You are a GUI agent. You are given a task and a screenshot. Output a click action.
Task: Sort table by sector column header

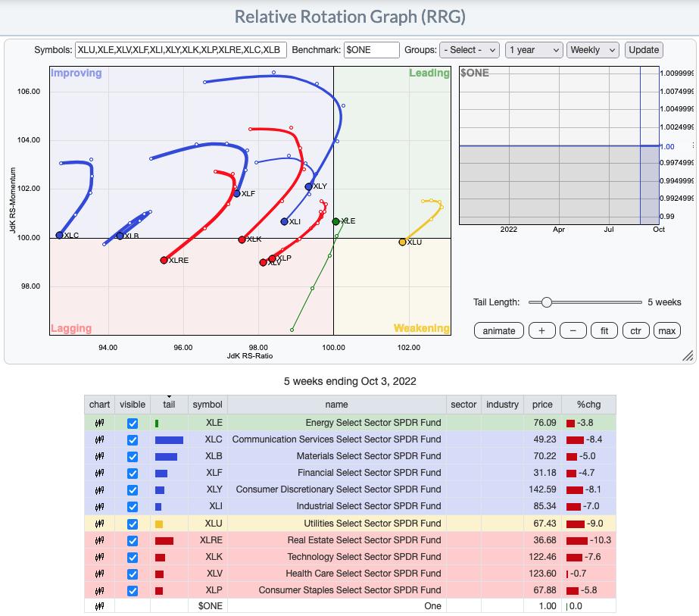click(x=463, y=405)
